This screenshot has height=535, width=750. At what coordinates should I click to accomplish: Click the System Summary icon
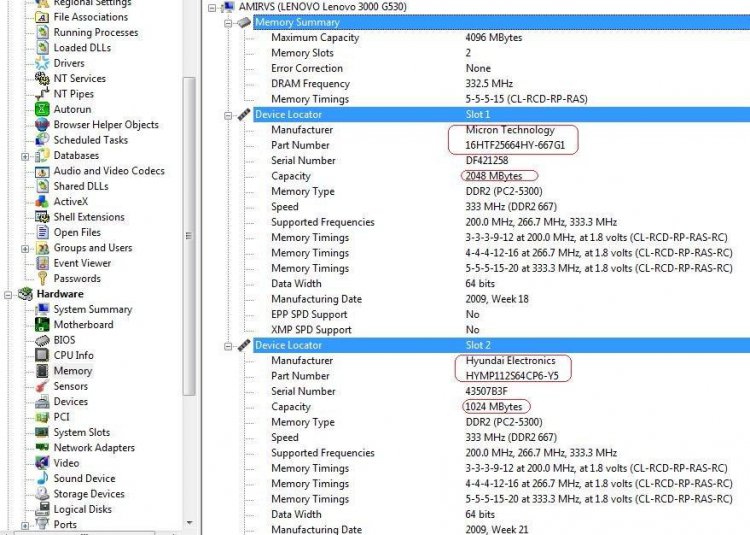42,309
